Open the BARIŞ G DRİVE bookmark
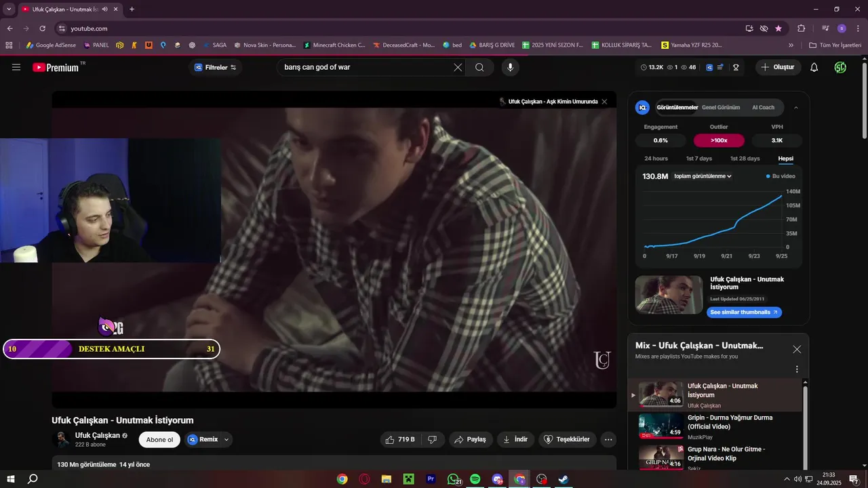 [492, 45]
